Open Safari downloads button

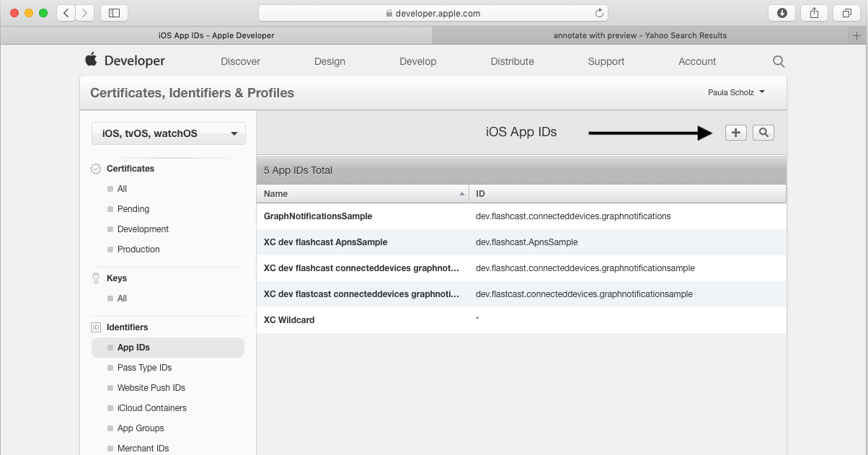pyautogui.click(x=782, y=13)
